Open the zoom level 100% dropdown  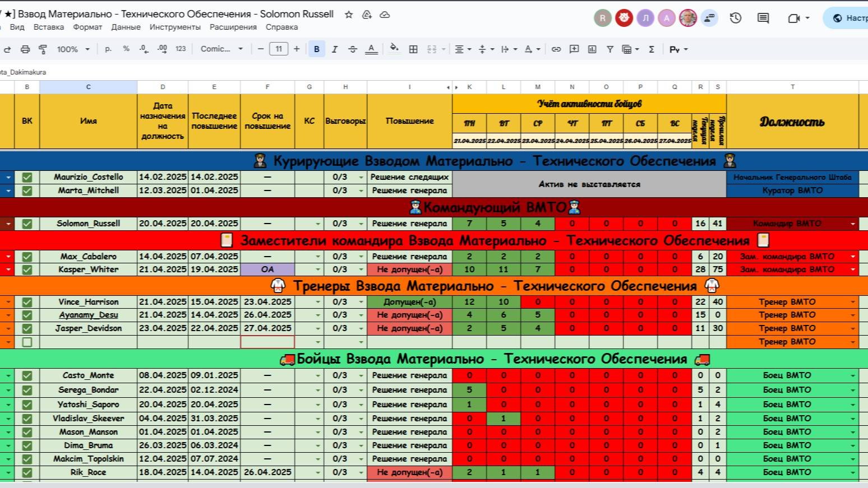tap(73, 49)
